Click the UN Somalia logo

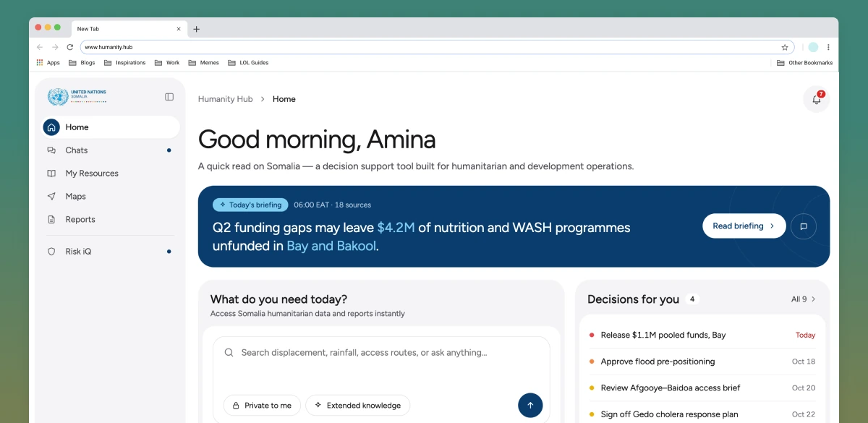(77, 96)
